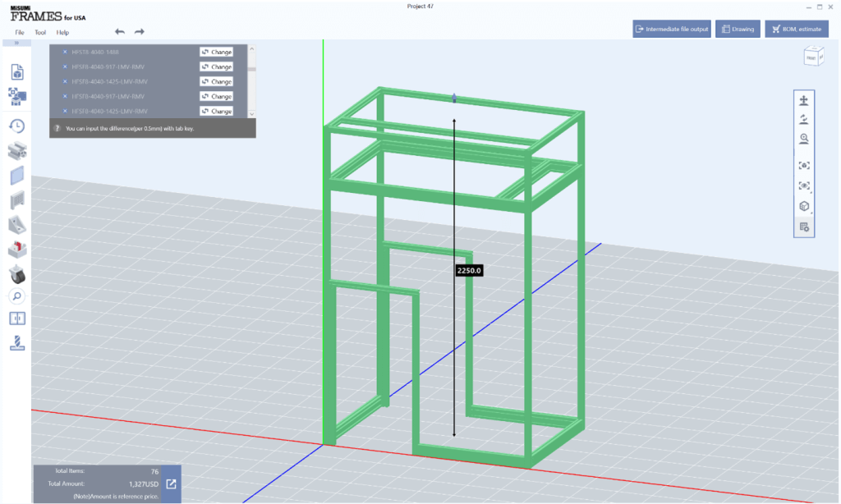Select the parts box accessories tool
This screenshot has height=504, width=841.
tap(17, 250)
